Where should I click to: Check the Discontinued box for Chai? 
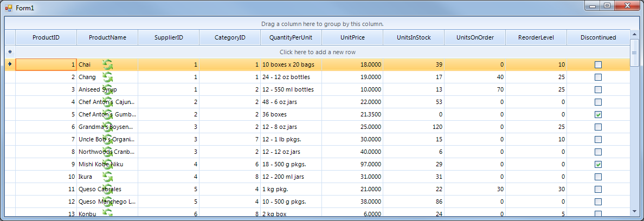point(598,65)
